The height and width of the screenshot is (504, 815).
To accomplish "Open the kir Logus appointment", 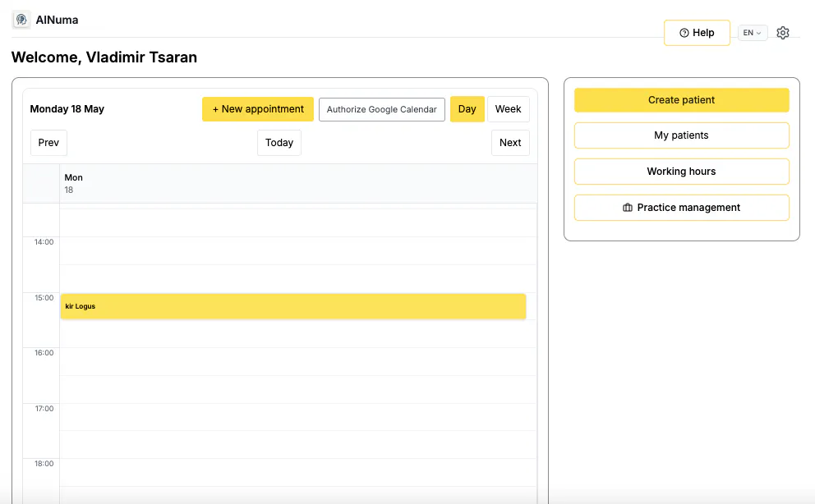I will point(293,306).
